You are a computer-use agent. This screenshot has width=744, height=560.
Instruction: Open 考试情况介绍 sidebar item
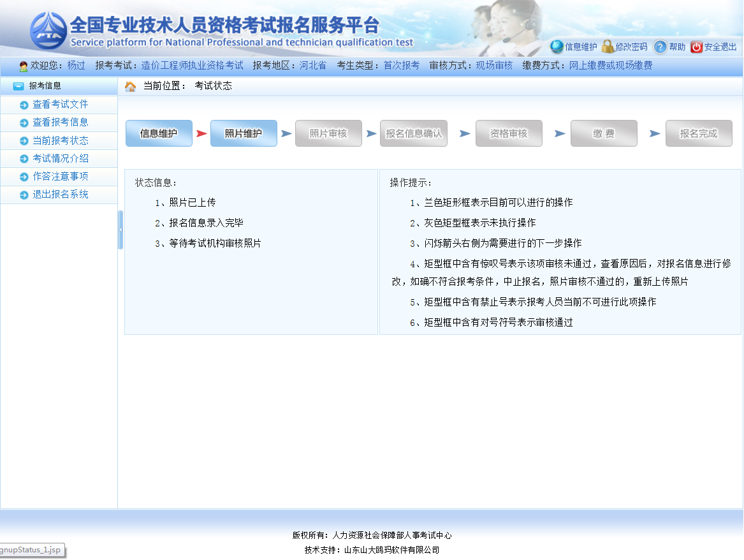(x=61, y=159)
